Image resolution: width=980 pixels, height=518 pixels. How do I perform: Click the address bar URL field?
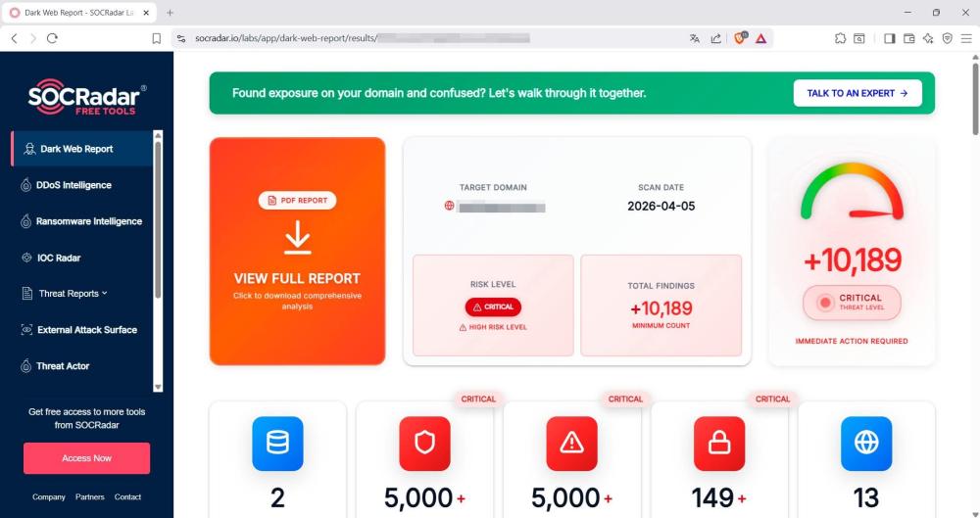pos(431,38)
